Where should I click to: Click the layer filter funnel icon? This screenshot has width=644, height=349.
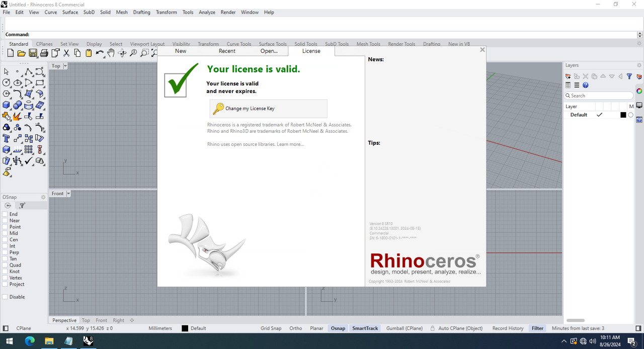[629, 76]
